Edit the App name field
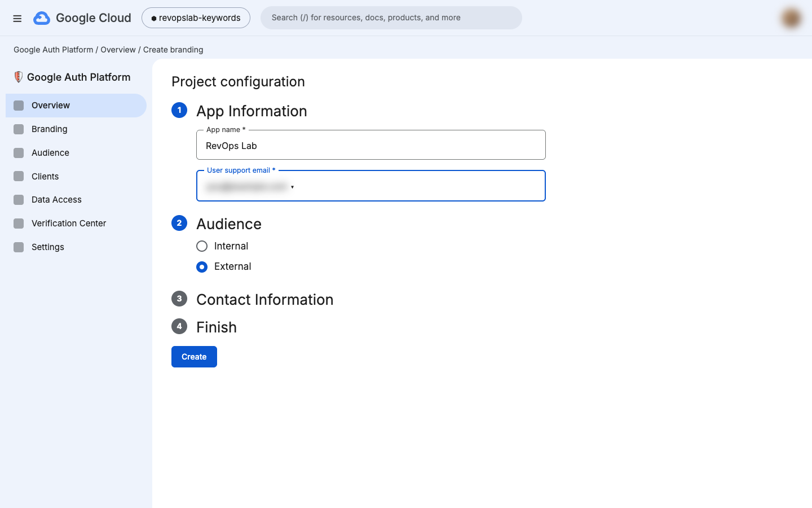The width and height of the screenshot is (812, 508). [x=371, y=145]
